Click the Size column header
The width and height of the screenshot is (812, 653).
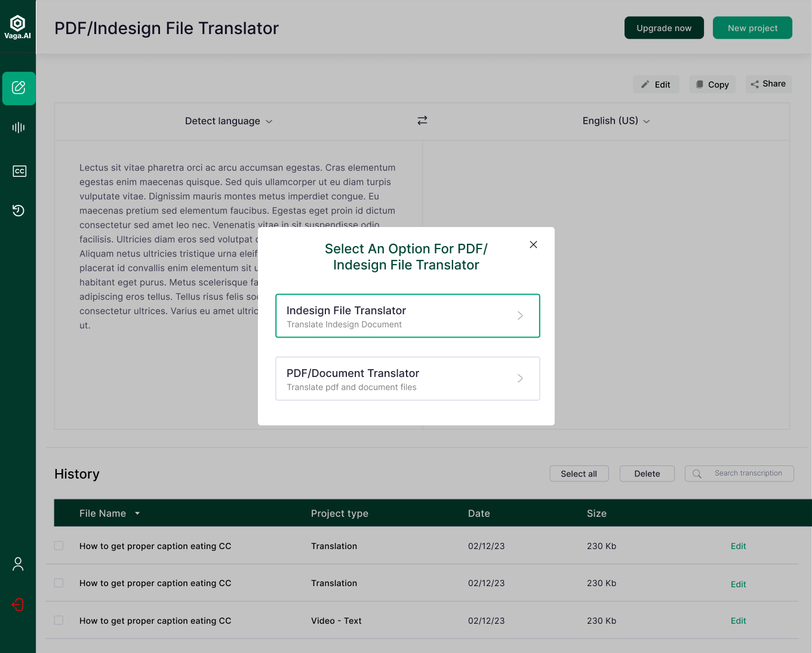596,513
